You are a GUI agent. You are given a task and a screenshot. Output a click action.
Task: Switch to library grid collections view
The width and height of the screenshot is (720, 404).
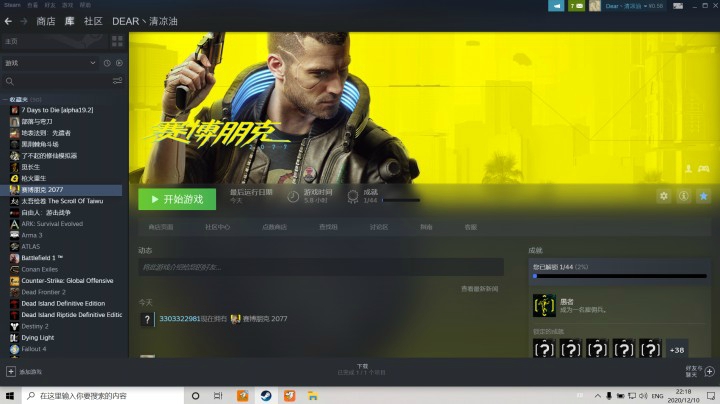117,41
